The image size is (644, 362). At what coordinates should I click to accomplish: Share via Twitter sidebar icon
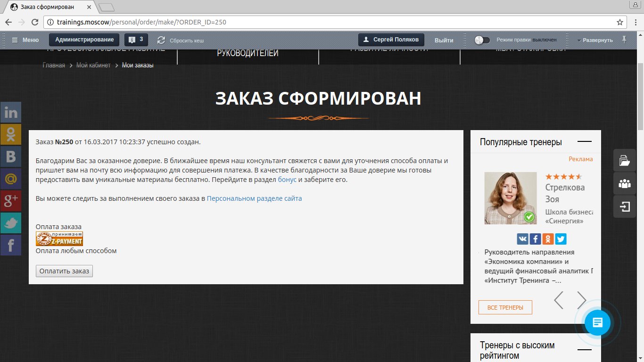[10, 223]
